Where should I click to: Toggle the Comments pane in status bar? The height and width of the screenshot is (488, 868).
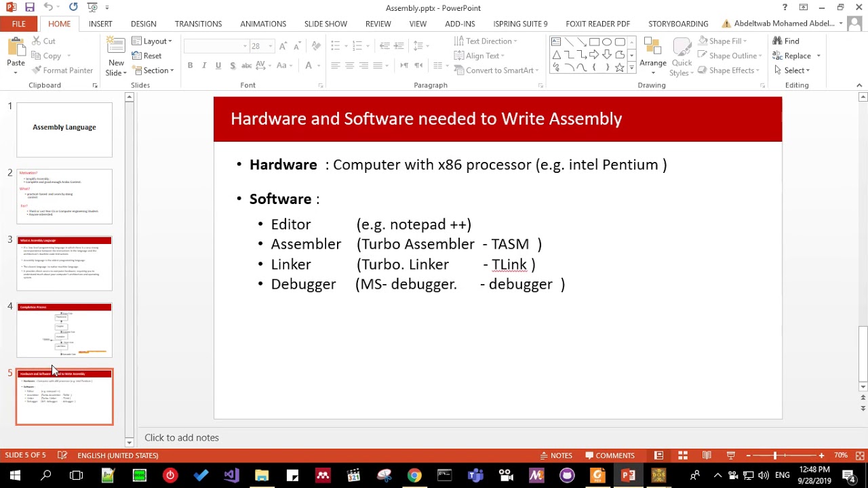(610, 455)
